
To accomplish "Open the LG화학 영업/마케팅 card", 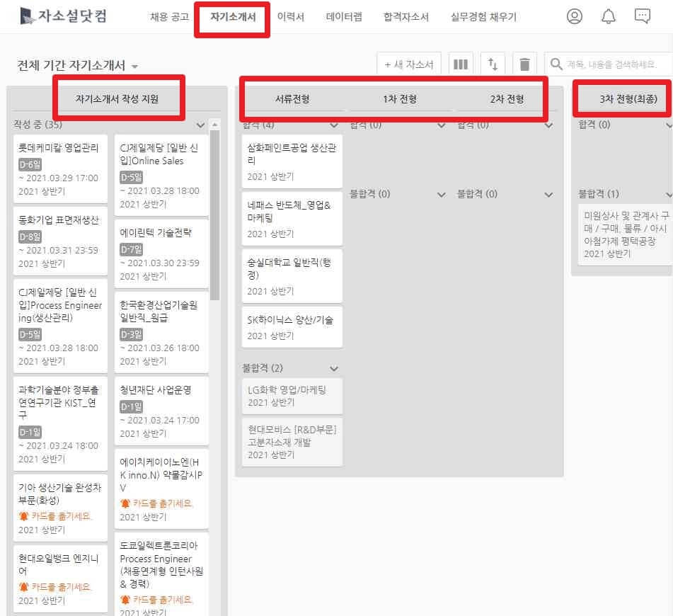I will coord(292,396).
